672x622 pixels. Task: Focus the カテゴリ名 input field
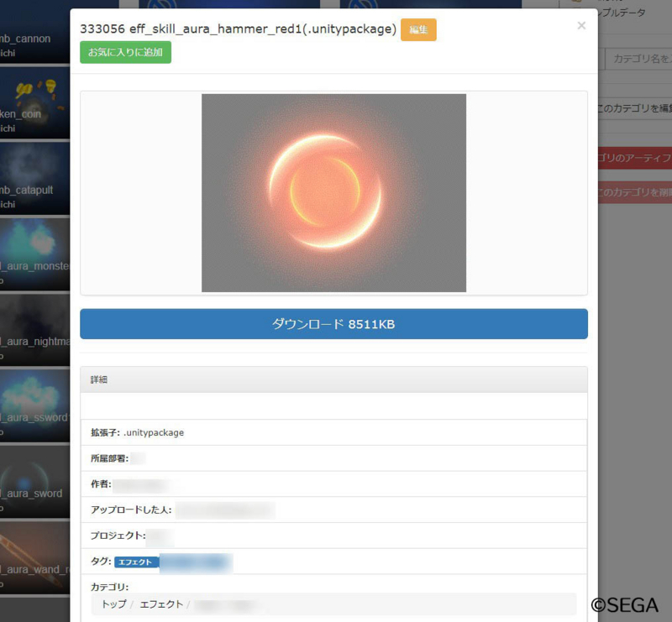tap(638, 59)
